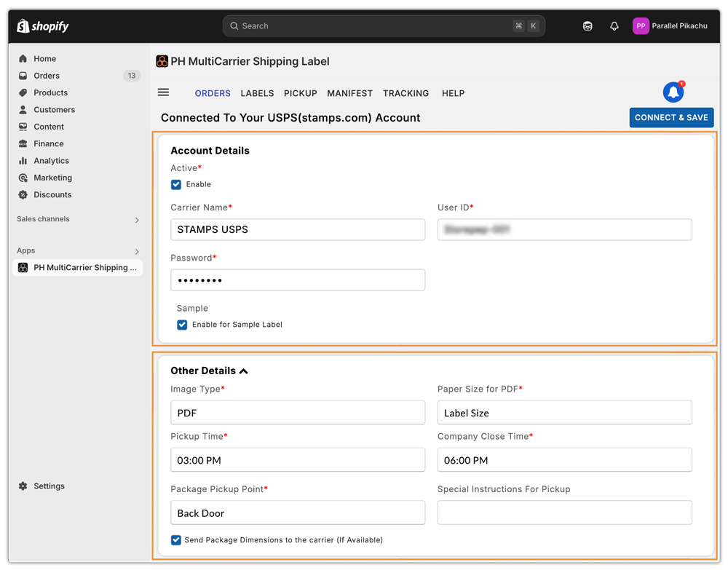Toggle Send Package Dimensions to the carrier checkbox
728x570 pixels.
(x=176, y=540)
